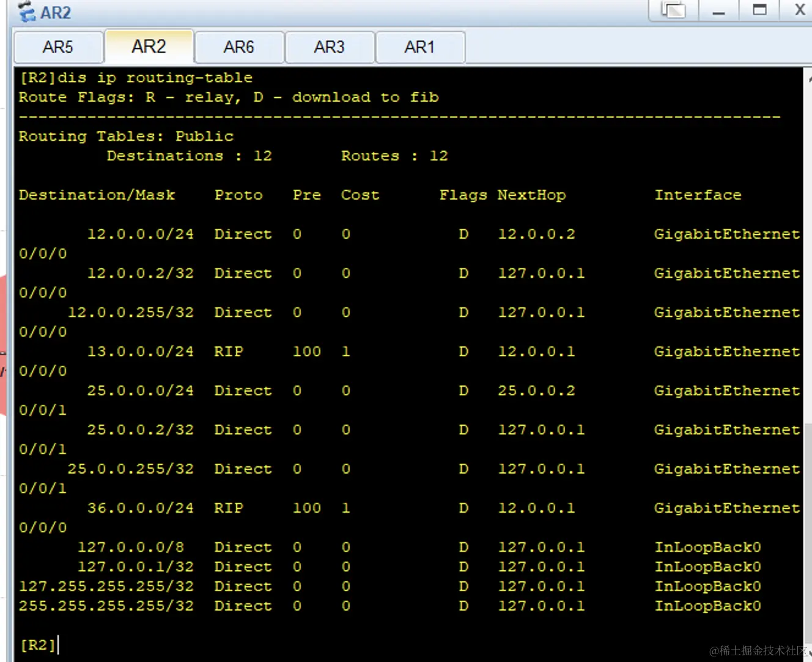Minimize the AR2 terminal window
The width and height of the screenshot is (812, 662).
click(x=718, y=11)
